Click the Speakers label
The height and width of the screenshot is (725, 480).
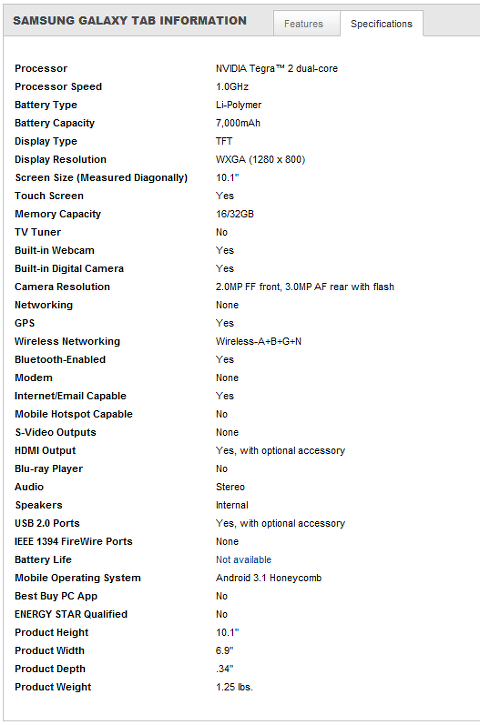[x=38, y=505]
